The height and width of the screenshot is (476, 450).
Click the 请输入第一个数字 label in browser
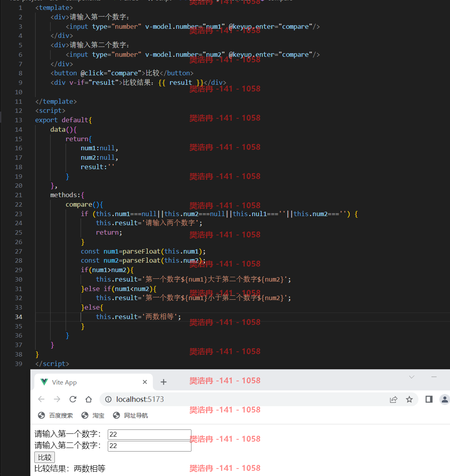coord(68,434)
